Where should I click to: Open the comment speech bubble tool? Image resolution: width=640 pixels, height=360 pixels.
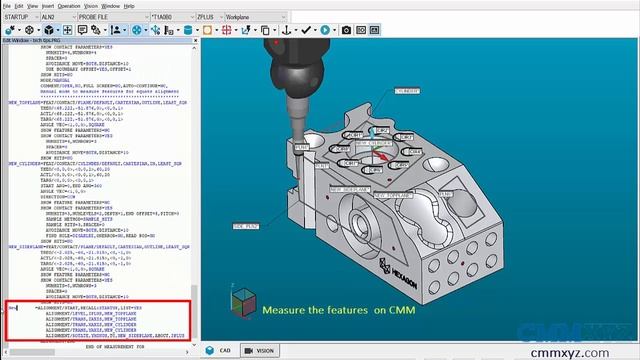click(82, 30)
